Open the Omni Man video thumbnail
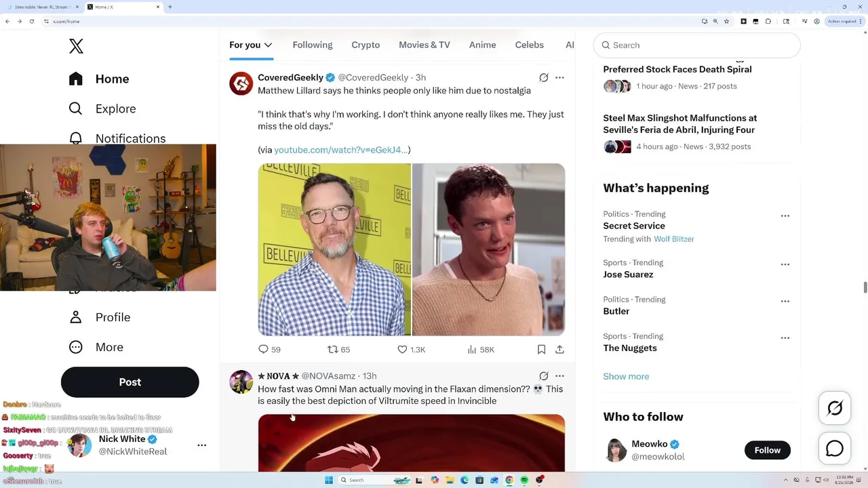The height and width of the screenshot is (488, 868). tap(411, 443)
